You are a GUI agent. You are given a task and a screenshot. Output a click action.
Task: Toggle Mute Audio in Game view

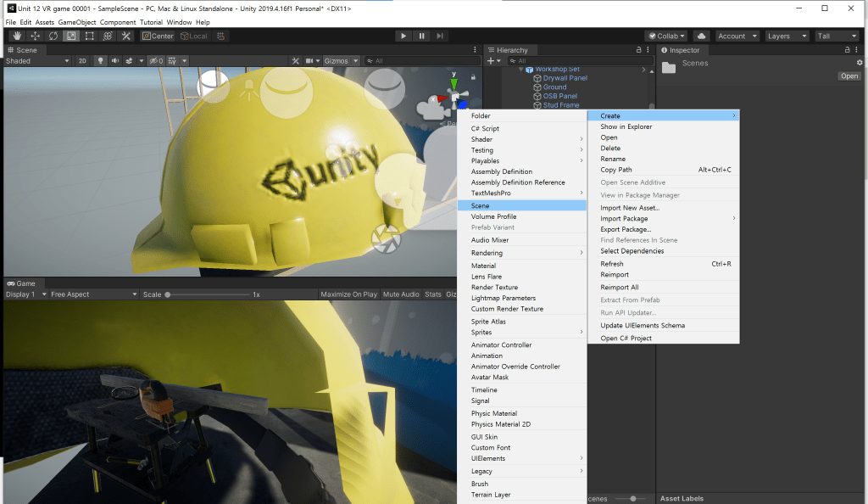coord(401,294)
